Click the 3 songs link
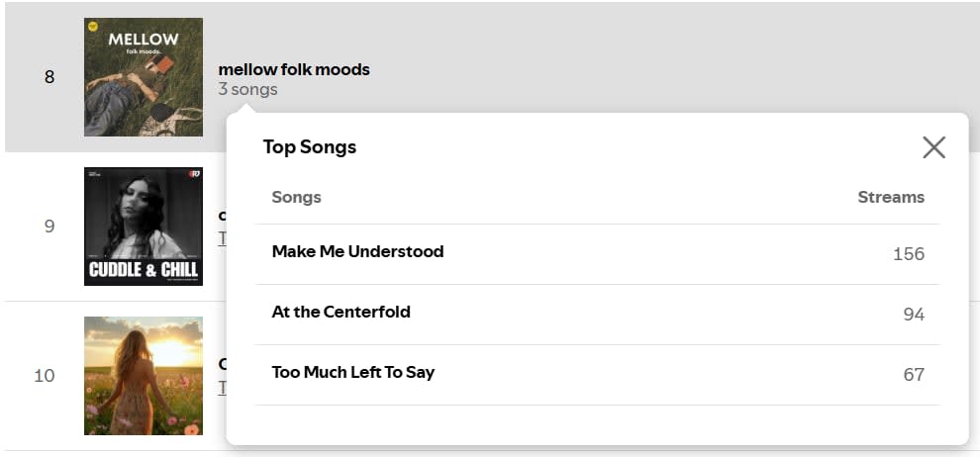 pos(247,90)
